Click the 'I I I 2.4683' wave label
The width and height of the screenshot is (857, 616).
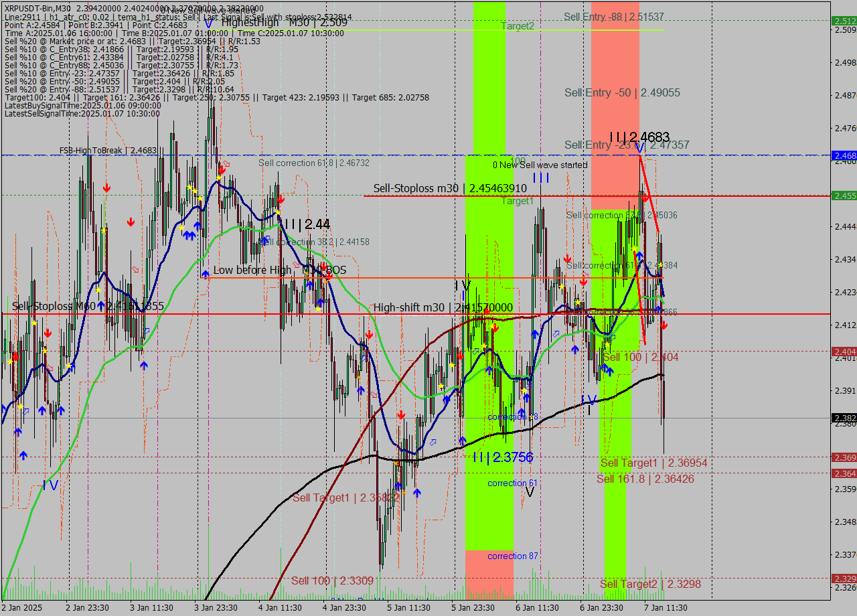pos(639,137)
